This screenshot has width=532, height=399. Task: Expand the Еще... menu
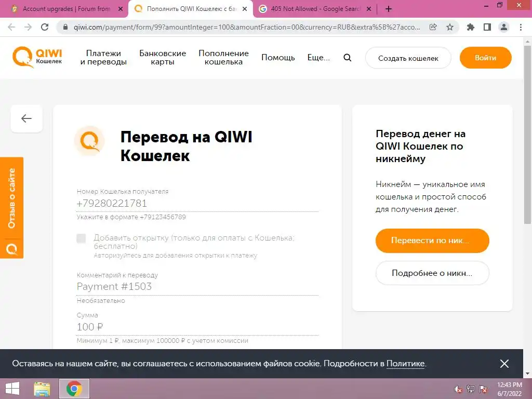pos(318,58)
